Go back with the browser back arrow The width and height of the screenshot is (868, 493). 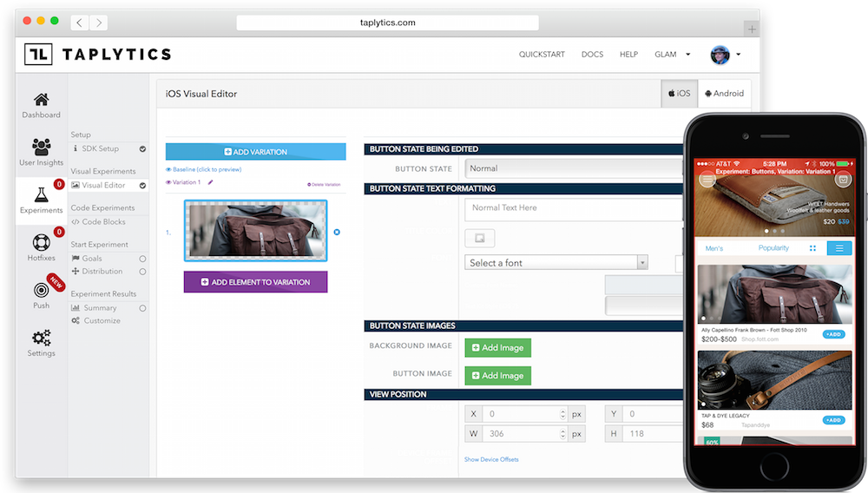(x=80, y=23)
